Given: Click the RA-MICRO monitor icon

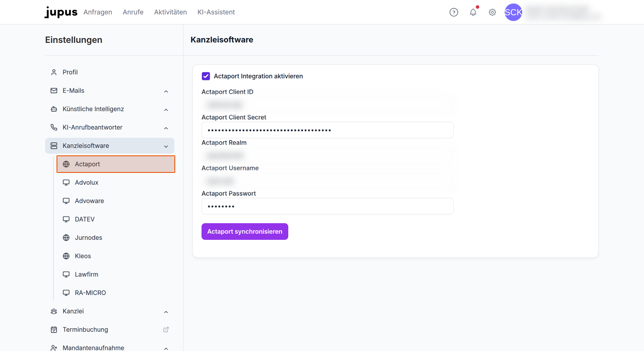Looking at the screenshot, I should click(66, 293).
